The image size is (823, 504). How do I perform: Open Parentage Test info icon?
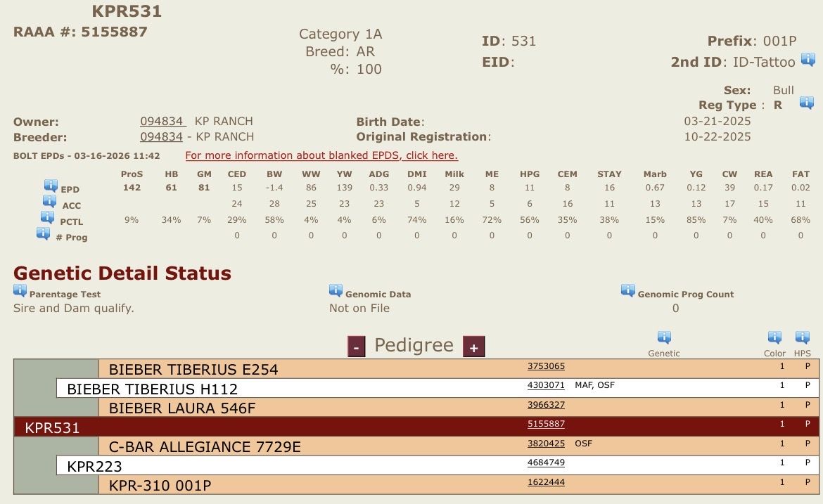coord(20,291)
